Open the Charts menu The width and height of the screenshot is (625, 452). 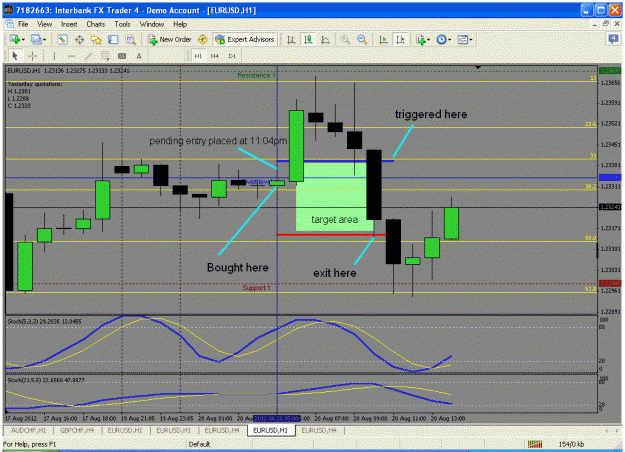click(96, 24)
